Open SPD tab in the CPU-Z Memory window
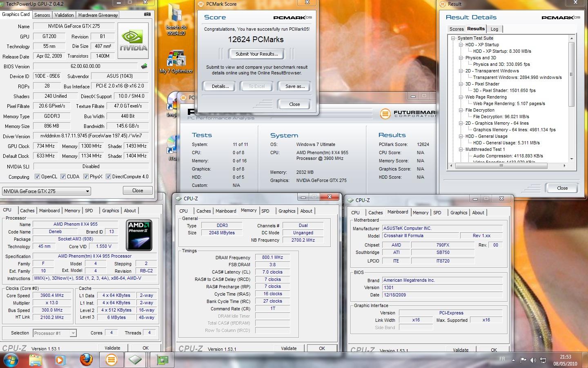 point(265,211)
